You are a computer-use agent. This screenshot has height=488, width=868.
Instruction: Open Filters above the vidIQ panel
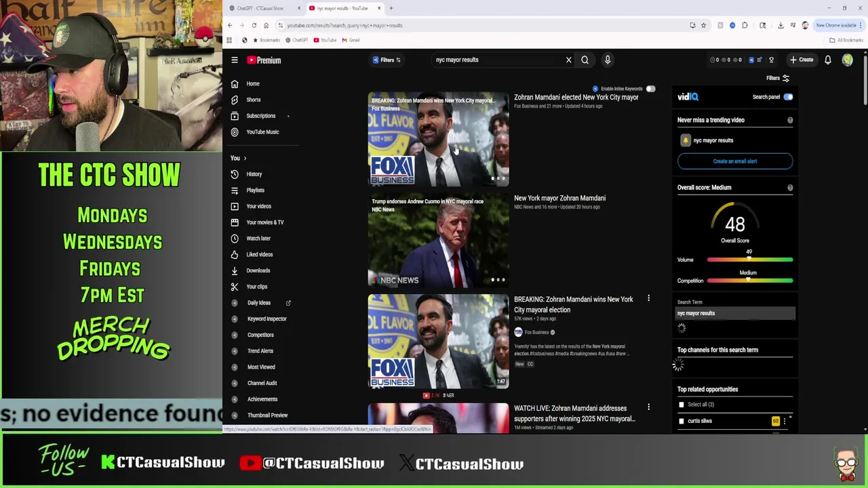[778, 78]
